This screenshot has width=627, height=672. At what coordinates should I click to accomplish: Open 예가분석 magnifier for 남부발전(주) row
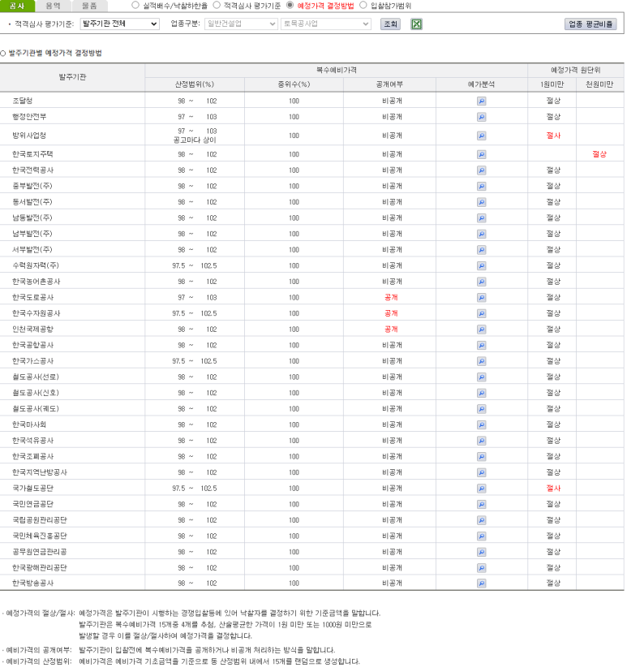point(481,234)
